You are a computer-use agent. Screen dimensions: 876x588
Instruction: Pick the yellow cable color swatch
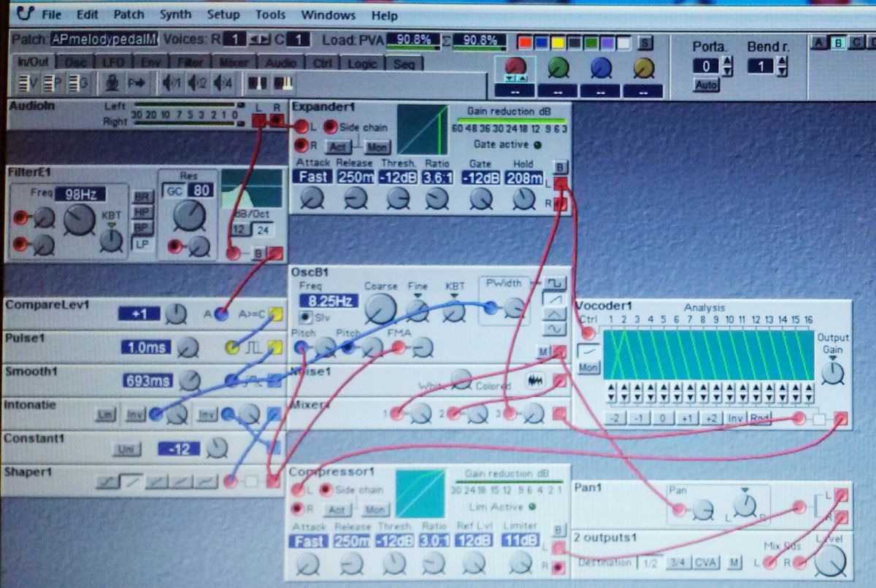coord(556,43)
